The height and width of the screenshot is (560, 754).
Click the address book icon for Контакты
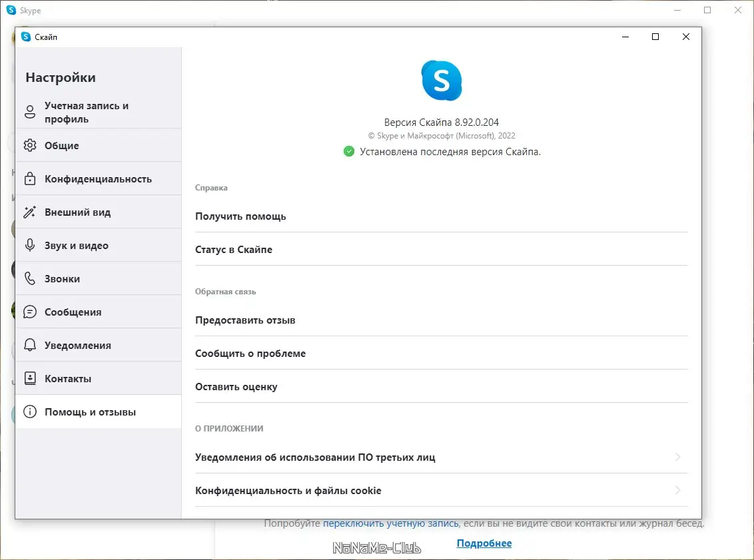(x=30, y=378)
